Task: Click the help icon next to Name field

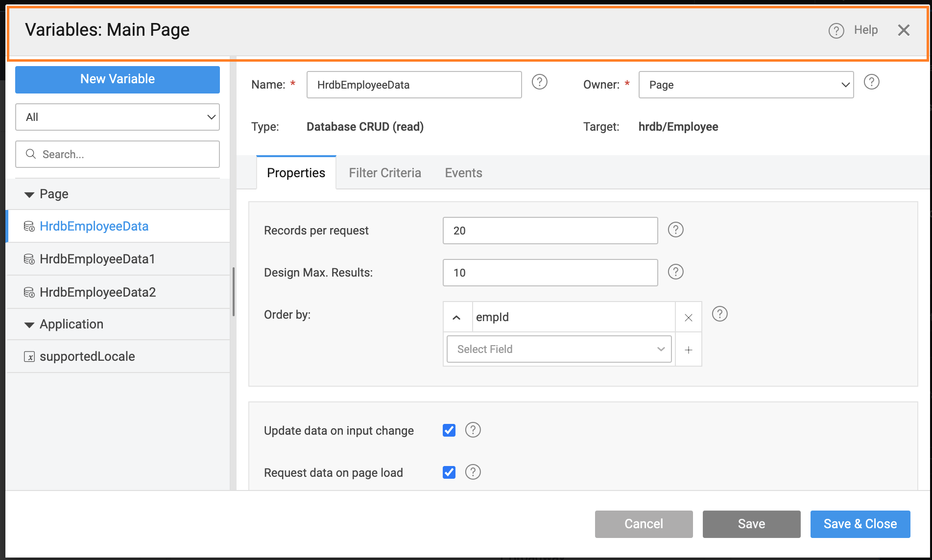Action: click(x=539, y=82)
